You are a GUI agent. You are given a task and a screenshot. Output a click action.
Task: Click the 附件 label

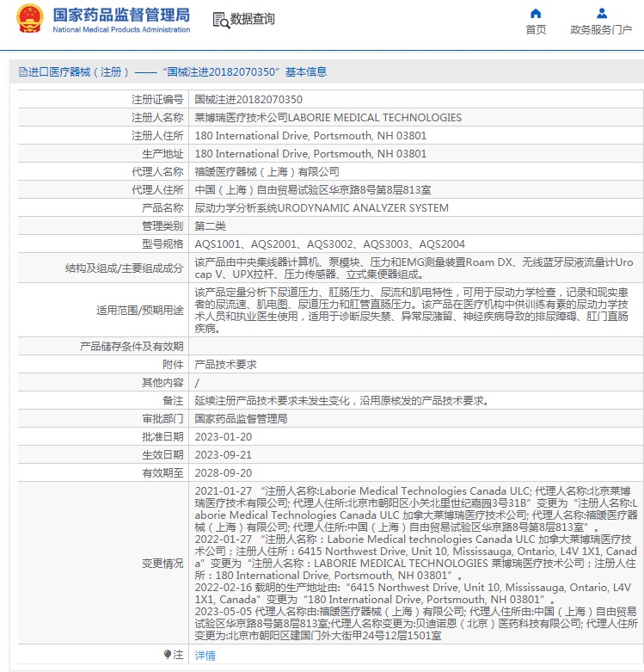[173, 364]
